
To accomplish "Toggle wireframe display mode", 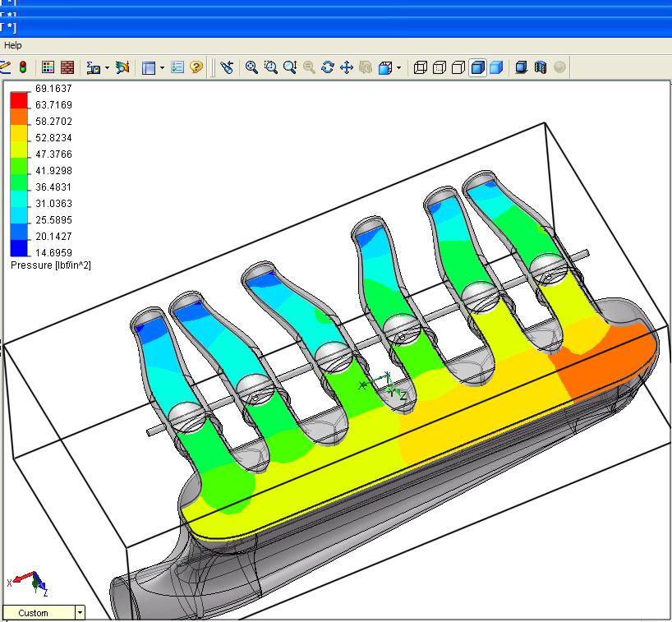I will coord(421,67).
